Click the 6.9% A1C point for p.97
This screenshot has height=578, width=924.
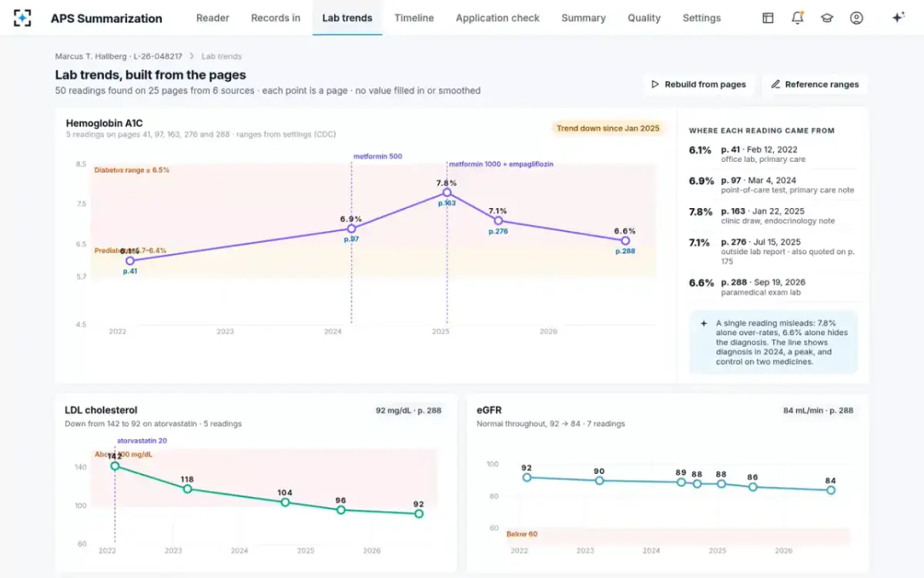[x=352, y=229]
